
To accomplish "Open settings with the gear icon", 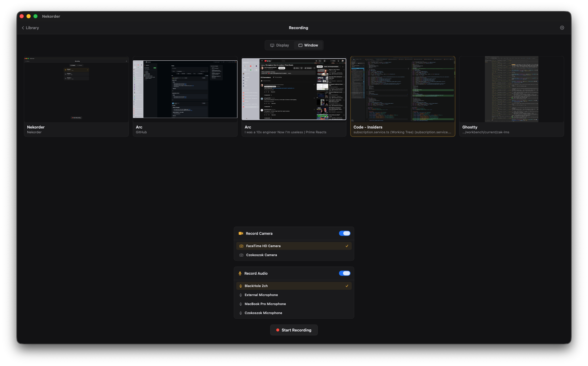I will click(562, 28).
